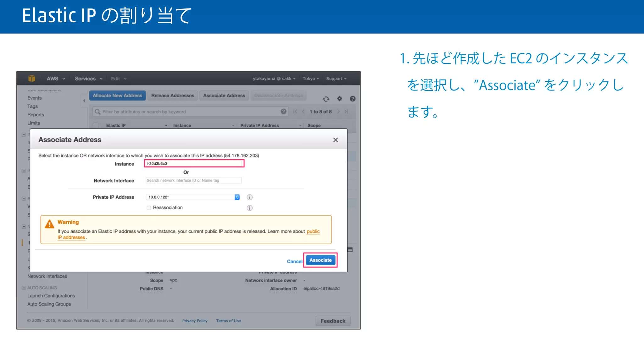Open the Edit dropdown menu
The image size is (644, 362).
point(119,79)
